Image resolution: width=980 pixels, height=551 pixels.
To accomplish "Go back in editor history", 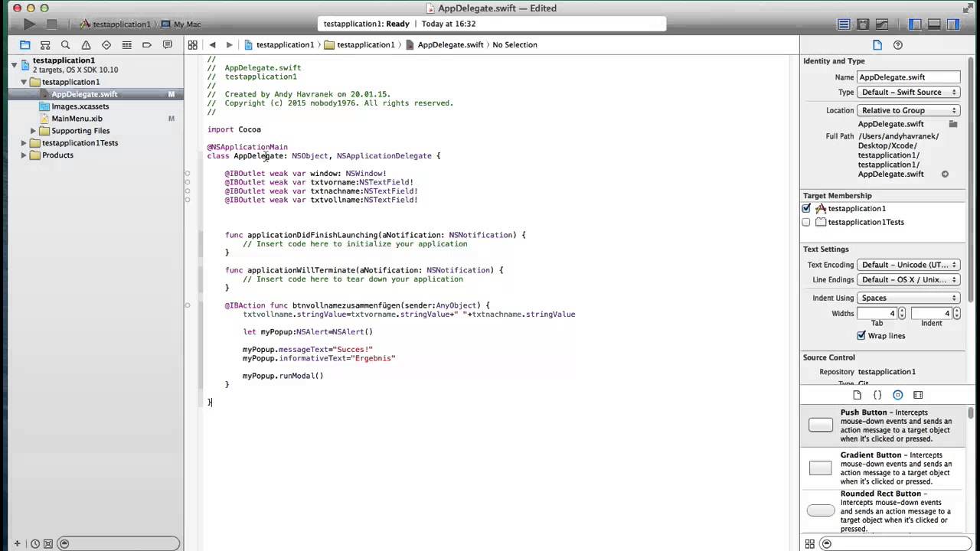I will (x=212, y=45).
